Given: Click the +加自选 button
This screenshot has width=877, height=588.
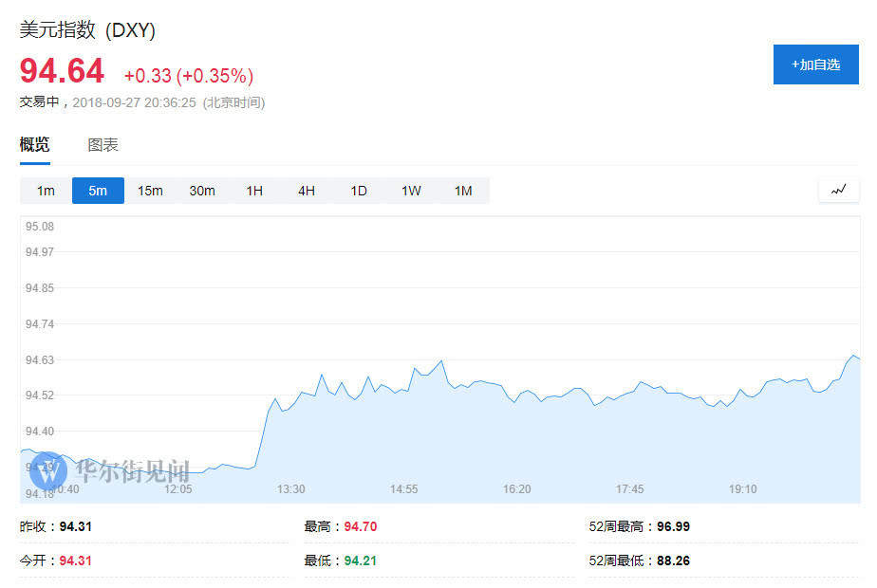Looking at the screenshot, I should [815, 64].
